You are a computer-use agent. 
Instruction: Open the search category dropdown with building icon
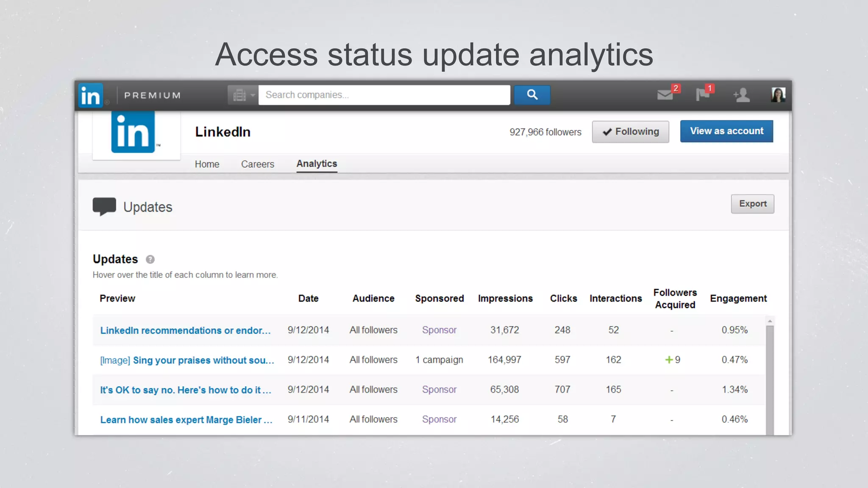pos(243,95)
